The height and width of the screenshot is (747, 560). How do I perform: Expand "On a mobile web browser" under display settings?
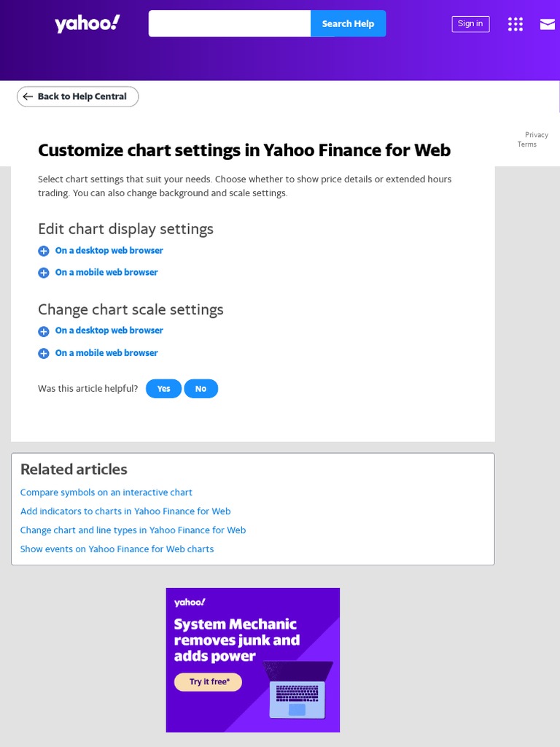[x=106, y=272]
